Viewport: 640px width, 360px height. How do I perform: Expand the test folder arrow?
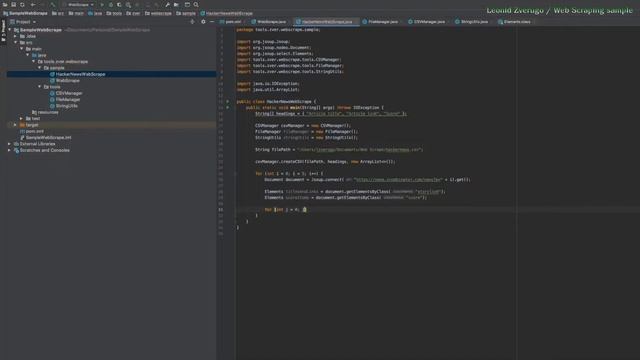pyautogui.click(x=22, y=118)
